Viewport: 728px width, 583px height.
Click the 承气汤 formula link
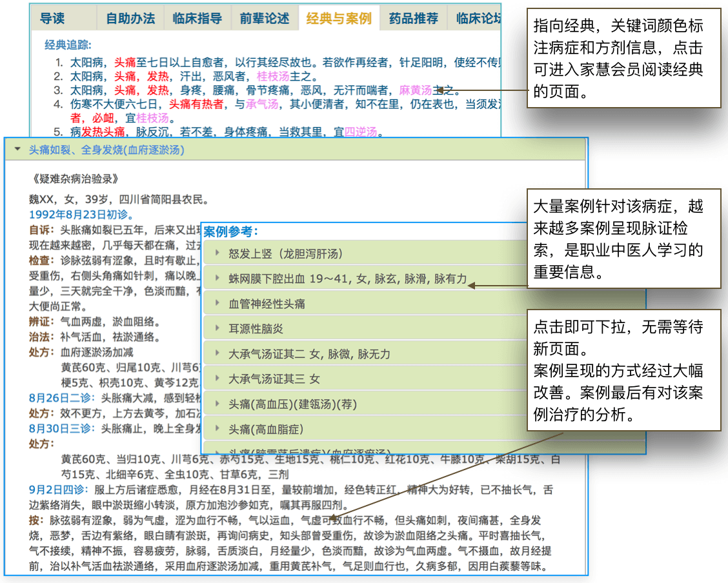[x=261, y=104]
